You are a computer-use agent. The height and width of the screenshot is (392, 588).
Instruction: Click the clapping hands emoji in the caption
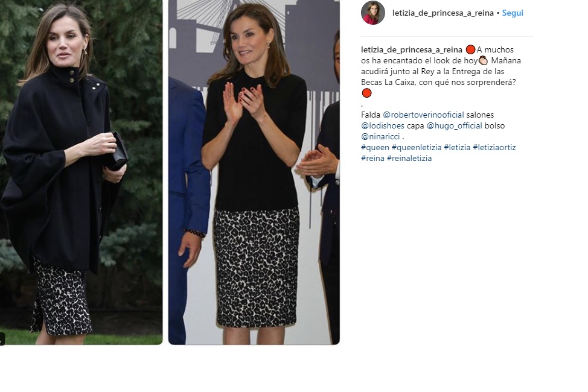tap(483, 60)
